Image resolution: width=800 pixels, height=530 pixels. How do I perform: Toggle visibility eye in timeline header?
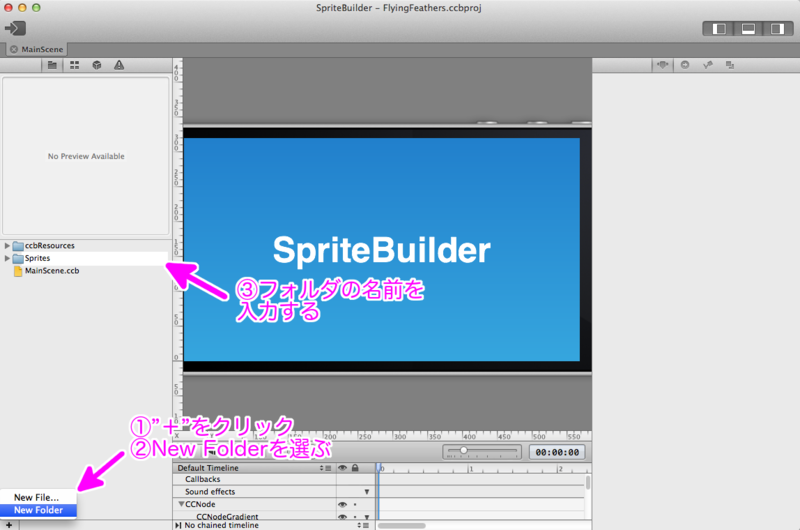pyautogui.click(x=342, y=468)
